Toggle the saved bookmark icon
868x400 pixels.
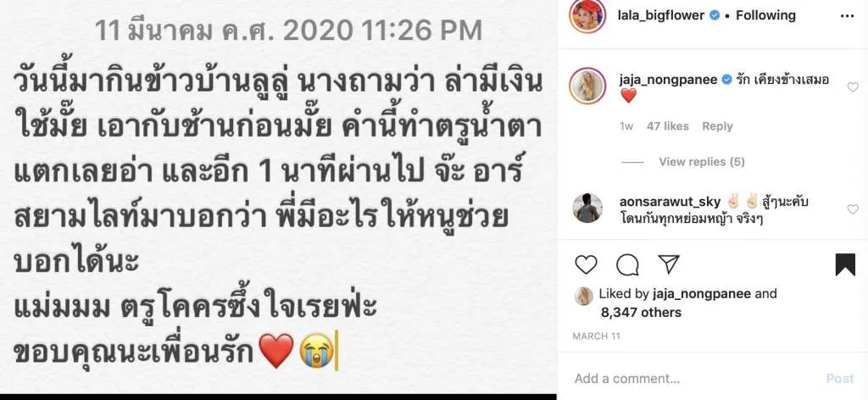coord(845,264)
